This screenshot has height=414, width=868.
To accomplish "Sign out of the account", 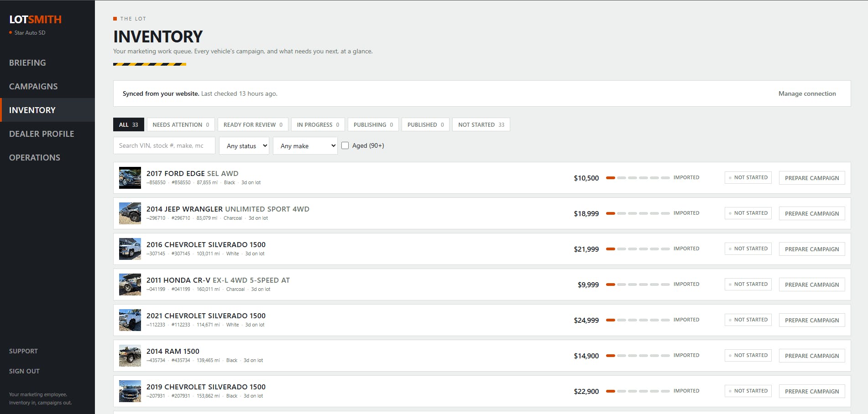I will (24, 371).
